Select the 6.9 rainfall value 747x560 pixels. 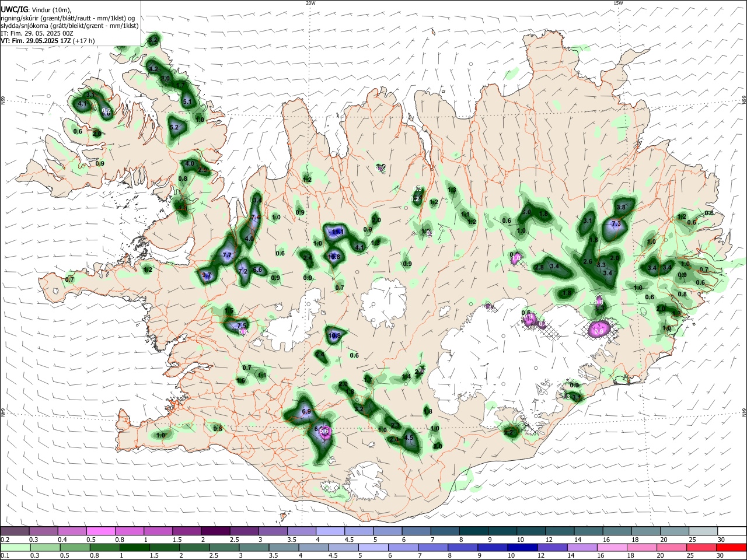point(307,412)
